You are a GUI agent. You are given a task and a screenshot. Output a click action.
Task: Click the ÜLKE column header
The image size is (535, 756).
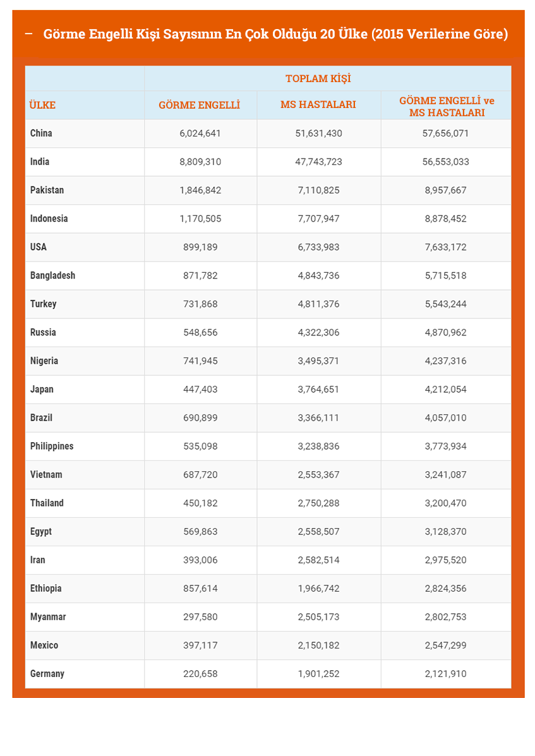[43, 105]
